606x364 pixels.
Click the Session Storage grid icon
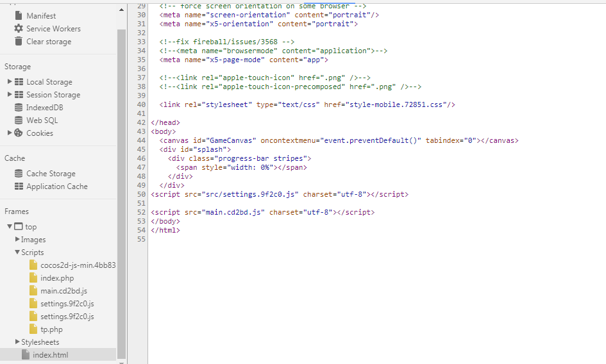(x=19, y=94)
